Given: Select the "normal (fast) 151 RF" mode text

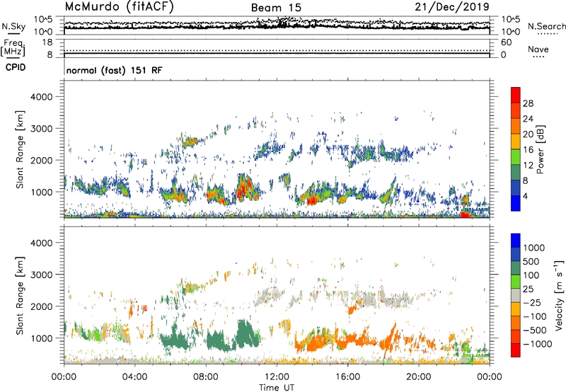Looking at the screenshot, I should pos(115,70).
